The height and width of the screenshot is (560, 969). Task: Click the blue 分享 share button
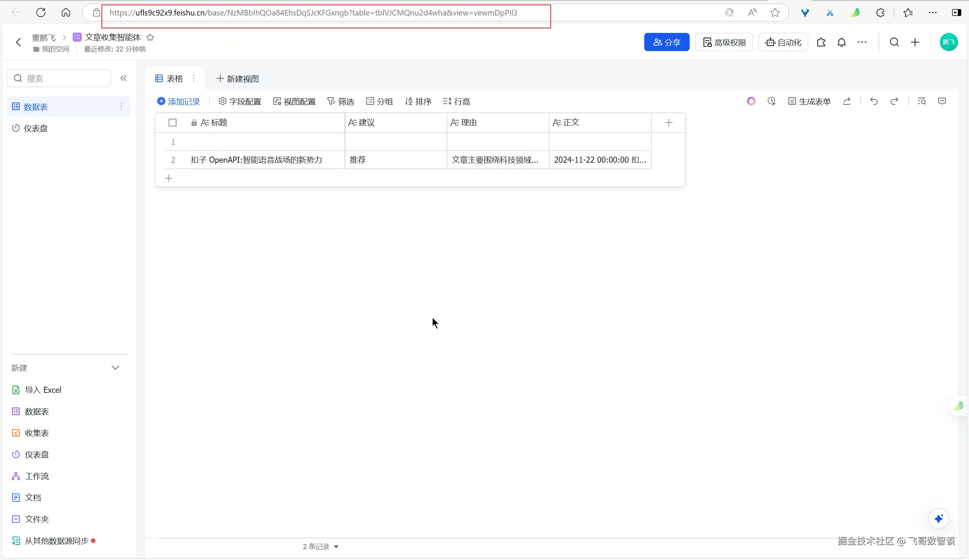click(x=667, y=42)
